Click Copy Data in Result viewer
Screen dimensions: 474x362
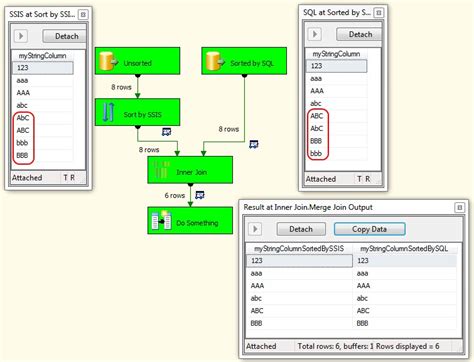(369, 229)
